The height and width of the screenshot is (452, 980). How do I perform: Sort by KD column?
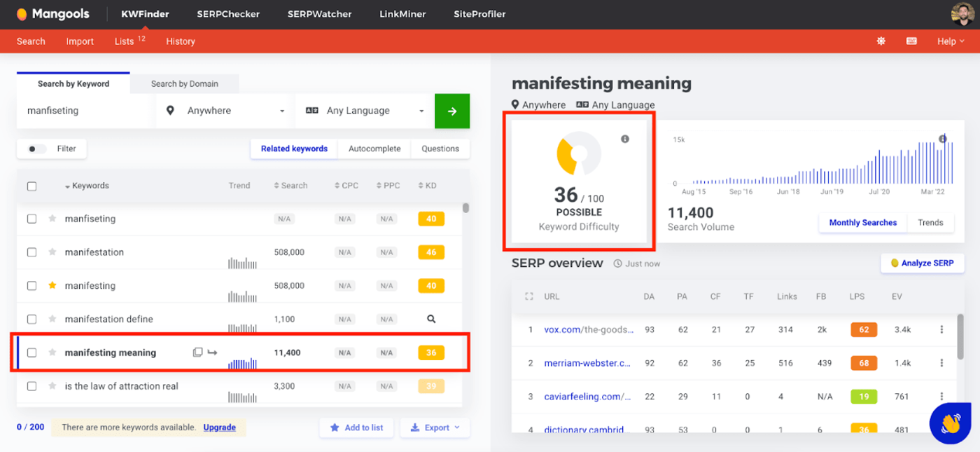tap(427, 186)
